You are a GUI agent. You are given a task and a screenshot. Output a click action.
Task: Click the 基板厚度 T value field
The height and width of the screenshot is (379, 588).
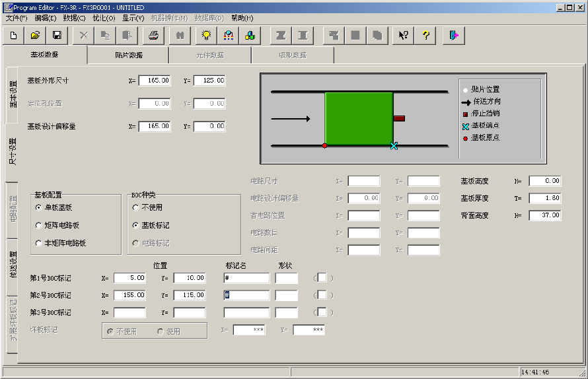click(x=544, y=198)
